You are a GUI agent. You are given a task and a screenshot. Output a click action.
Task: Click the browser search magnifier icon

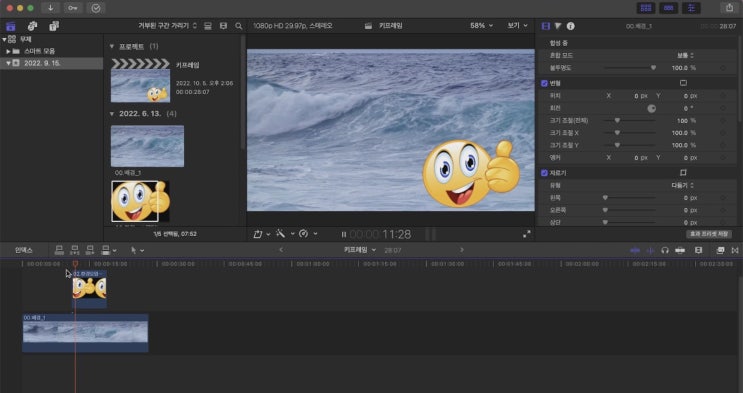point(239,26)
